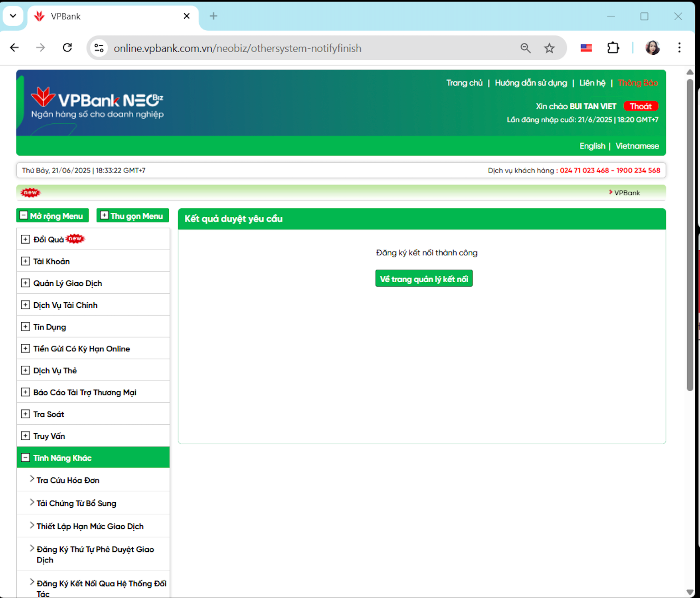Open Tra Cứu Hóa Đơn menu item
The image size is (700, 598).
68,480
